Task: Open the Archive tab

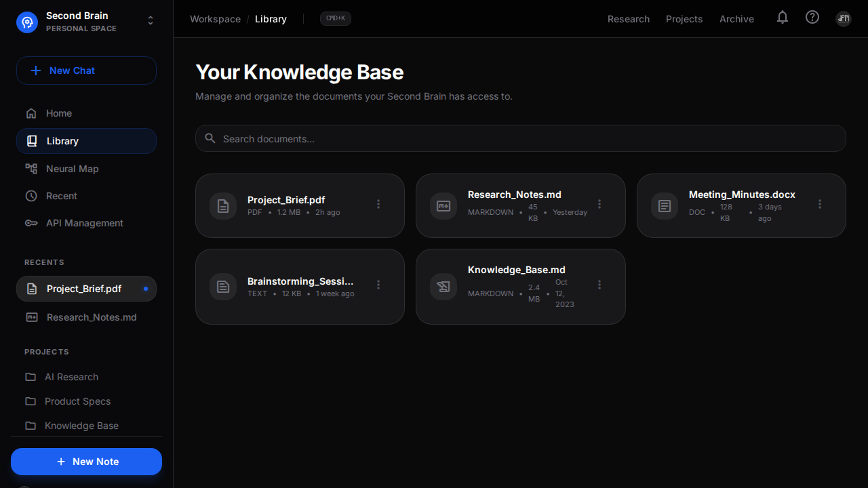Action: point(736,19)
